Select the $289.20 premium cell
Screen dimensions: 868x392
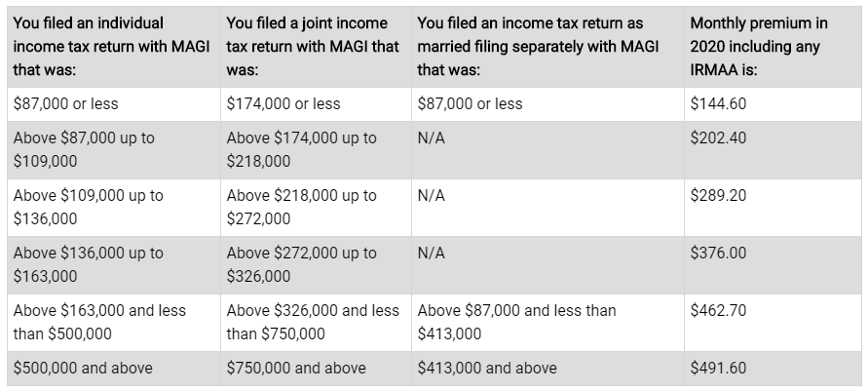click(773, 208)
